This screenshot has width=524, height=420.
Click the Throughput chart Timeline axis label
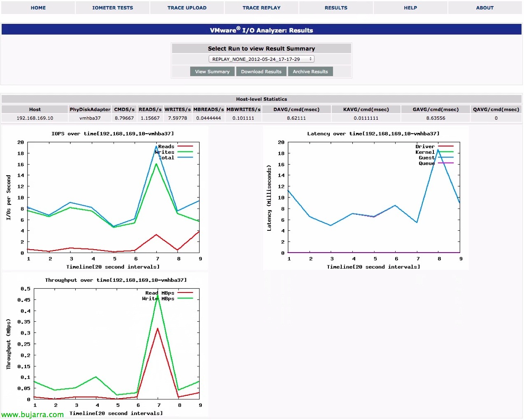click(116, 413)
